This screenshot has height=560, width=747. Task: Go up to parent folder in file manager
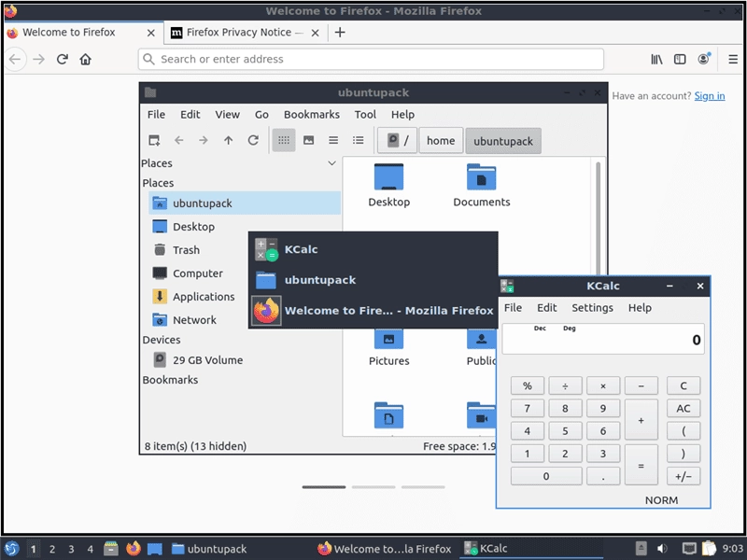click(x=228, y=140)
